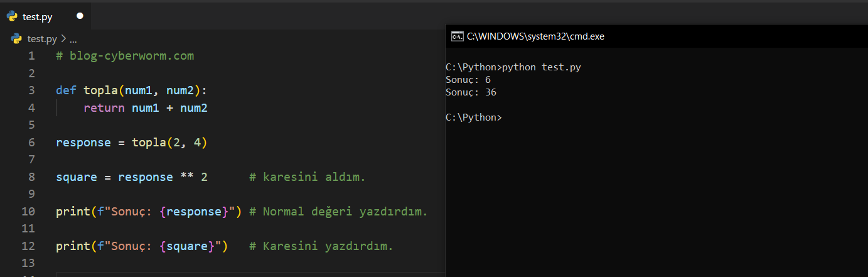Click the cmd.exe icon in the terminal title bar
868x277 pixels.
tap(458, 36)
